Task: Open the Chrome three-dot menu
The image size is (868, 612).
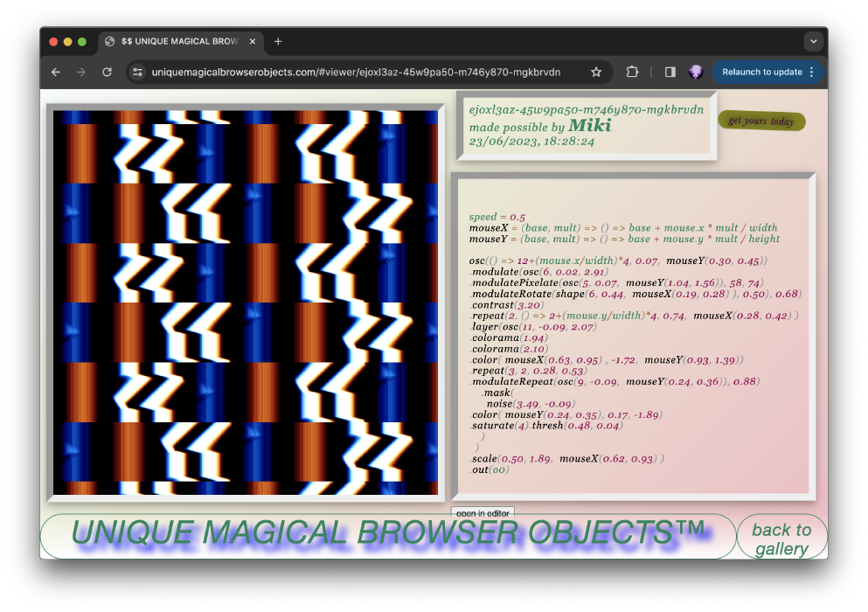Action: click(x=812, y=72)
